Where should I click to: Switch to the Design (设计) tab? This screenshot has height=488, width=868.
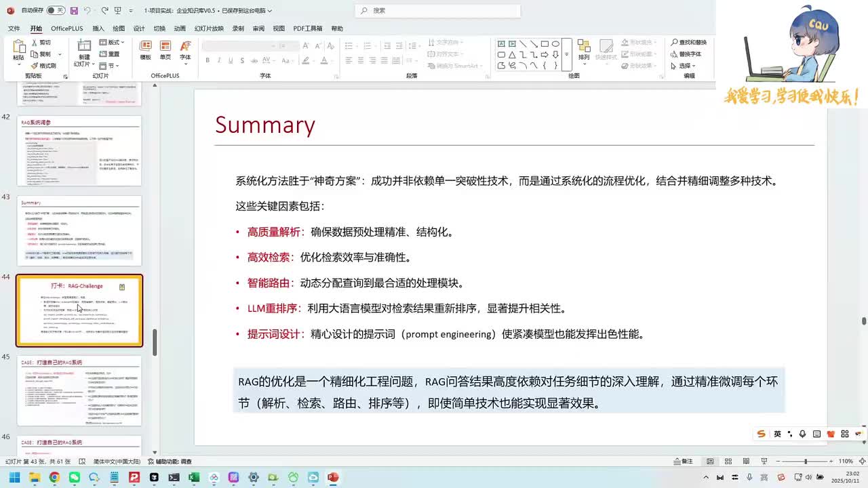(x=139, y=28)
